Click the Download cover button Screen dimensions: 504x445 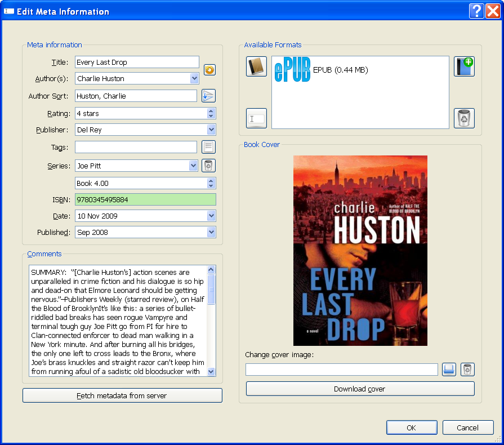click(x=360, y=389)
